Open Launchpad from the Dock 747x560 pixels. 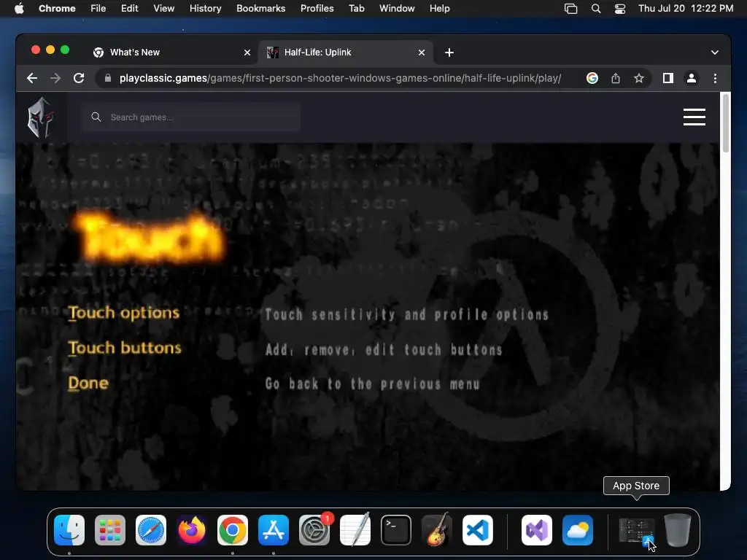110,530
